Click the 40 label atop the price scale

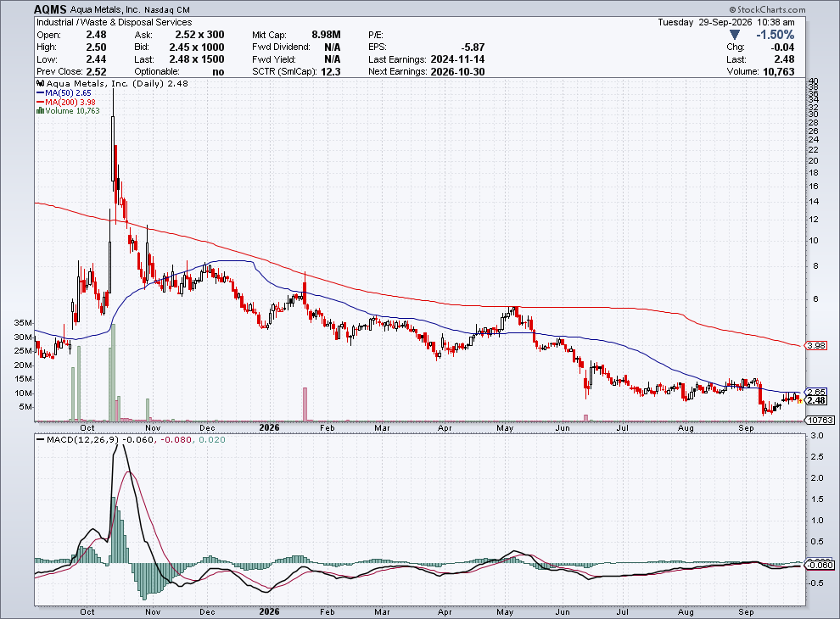click(x=813, y=81)
